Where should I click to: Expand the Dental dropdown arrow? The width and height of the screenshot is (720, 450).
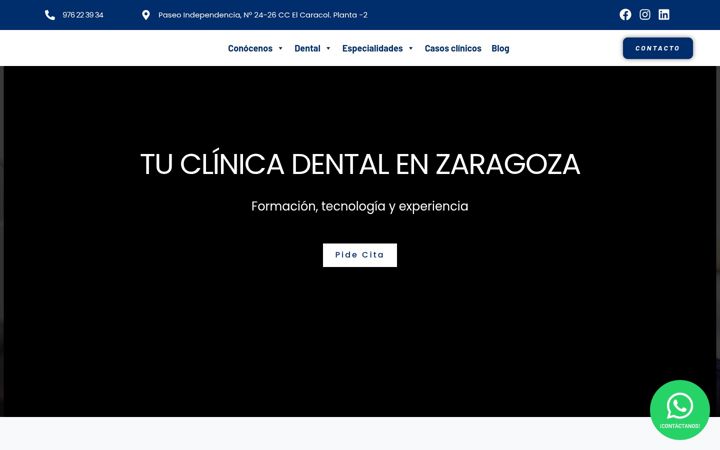click(328, 48)
